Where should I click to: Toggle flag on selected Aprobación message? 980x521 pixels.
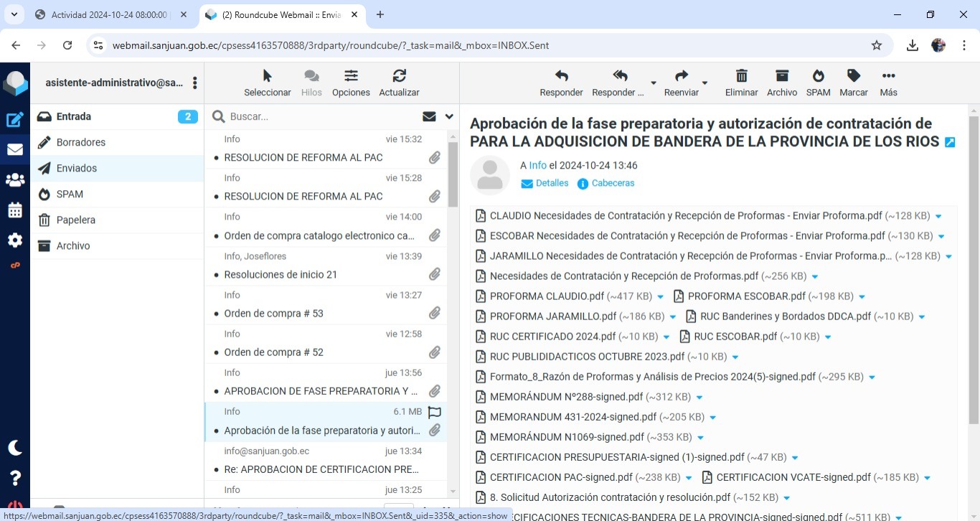click(x=434, y=412)
